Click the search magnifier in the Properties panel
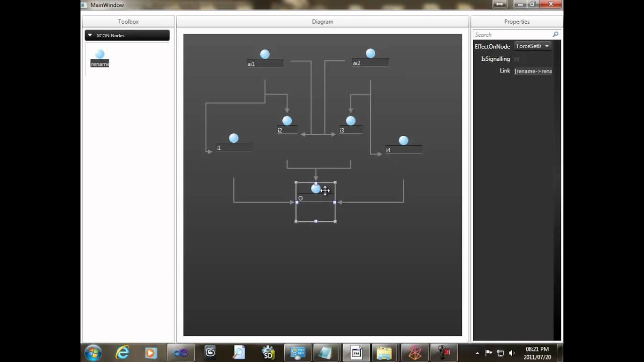The height and width of the screenshot is (362, 644). tap(555, 34)
